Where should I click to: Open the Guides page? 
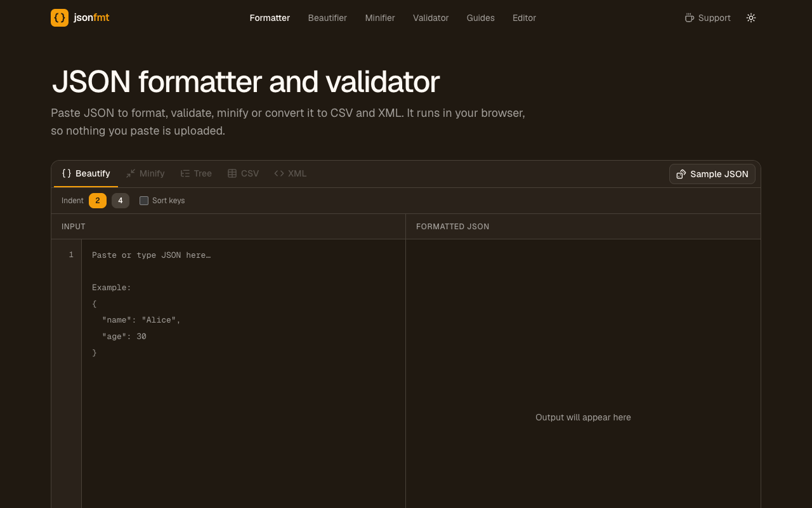(x=481, y=18)
